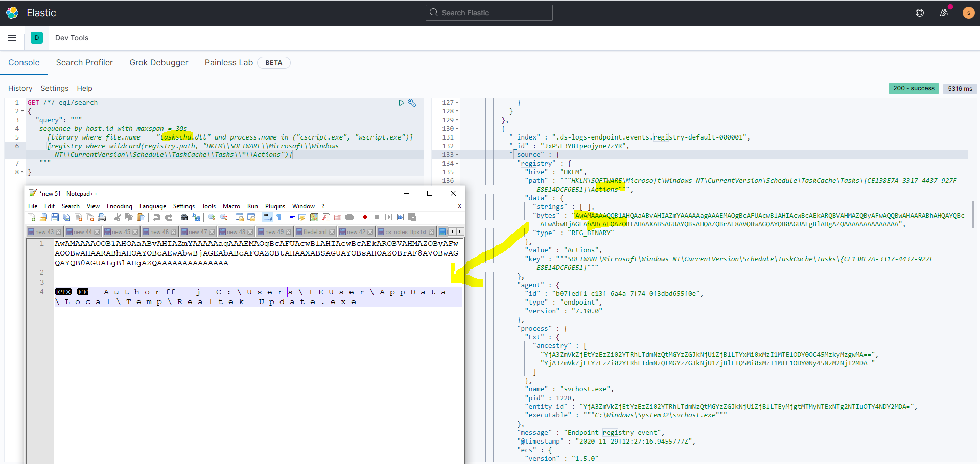
Task: Open Find dialog via the binoculars icon
Action: 184,217
